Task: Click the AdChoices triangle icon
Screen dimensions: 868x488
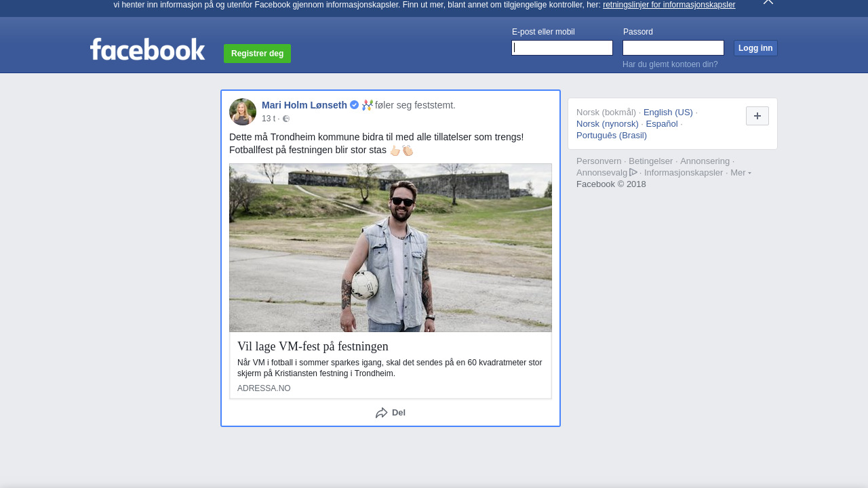Action: tap(633, 172)
